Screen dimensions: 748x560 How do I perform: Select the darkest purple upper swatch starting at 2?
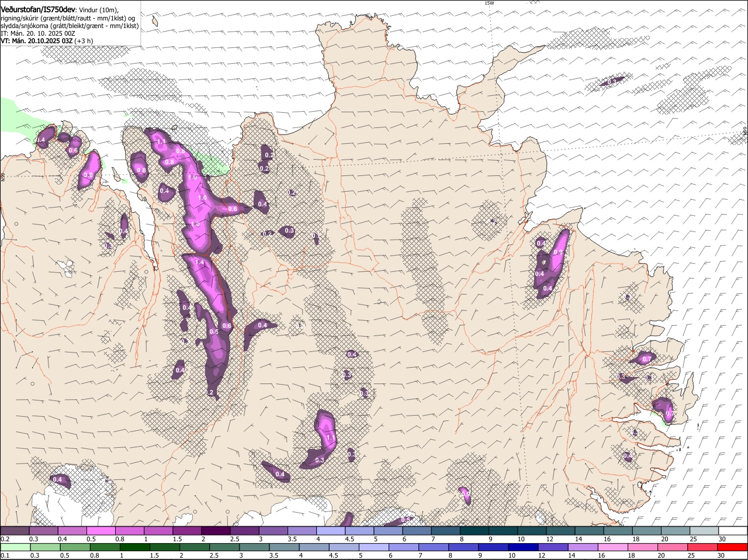216,531
